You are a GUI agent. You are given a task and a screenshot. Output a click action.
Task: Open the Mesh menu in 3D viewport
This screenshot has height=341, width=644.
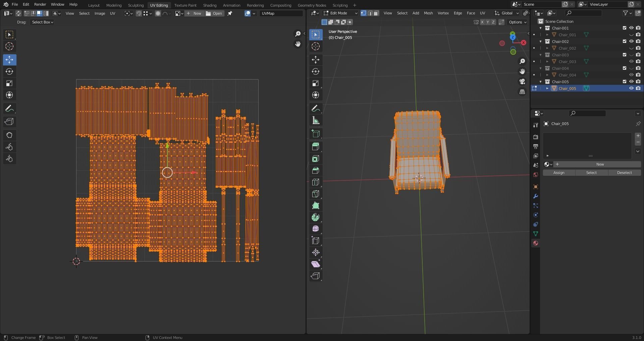[x=428, y=13]
